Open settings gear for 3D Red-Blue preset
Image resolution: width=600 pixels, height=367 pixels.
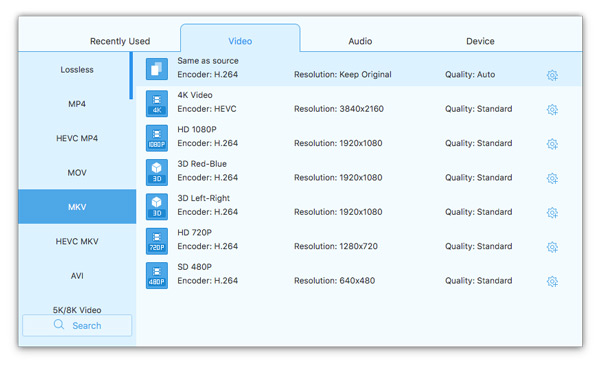552,178
